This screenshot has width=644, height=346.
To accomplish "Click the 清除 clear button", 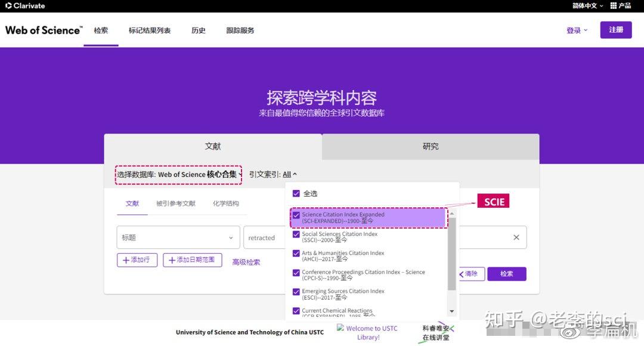I will tap(472, 273).
